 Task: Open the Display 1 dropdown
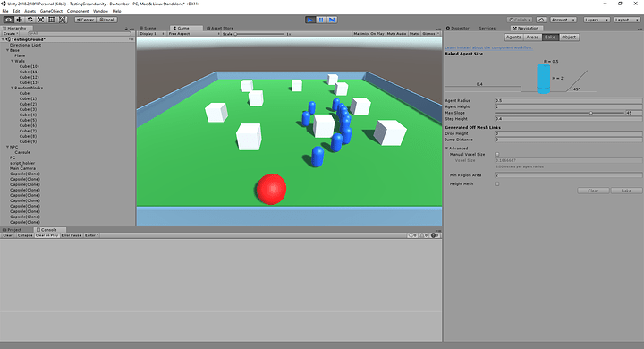tap(151, 34)
